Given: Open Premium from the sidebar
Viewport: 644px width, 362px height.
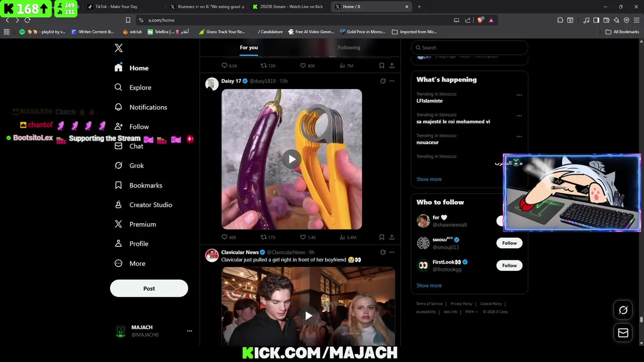Looking at the screenshot, I should coord(135,224).
